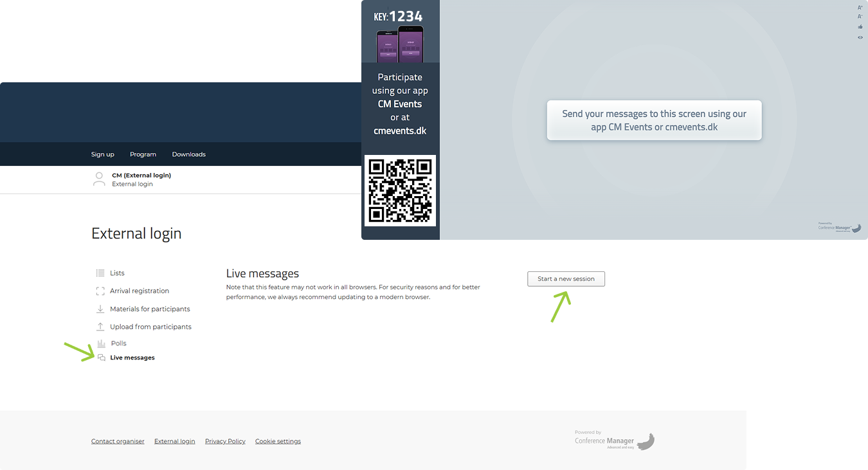
Task: Click the QR code image
Action: pos(400,190)
